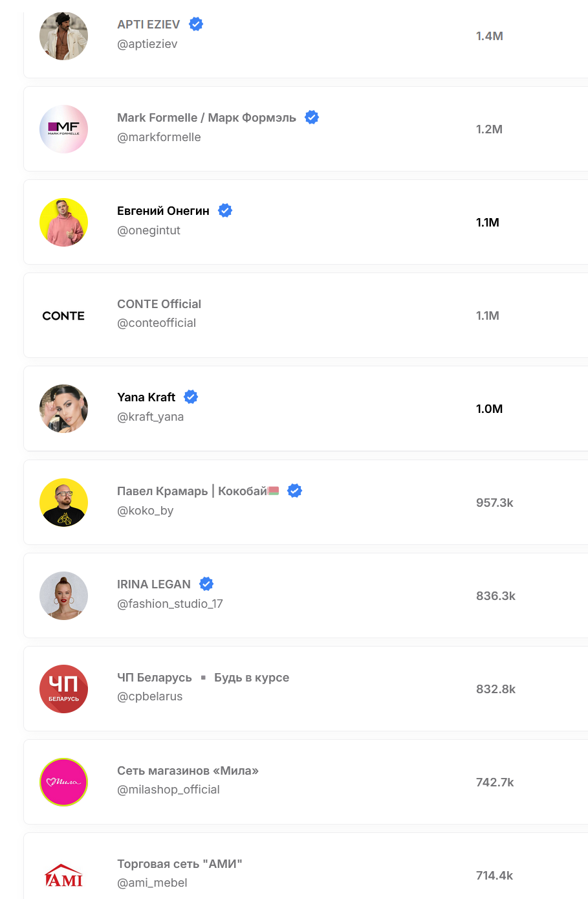588x899 pixels.
Task: Click the АМИ red house logo
Action: (x=63, y=876)
